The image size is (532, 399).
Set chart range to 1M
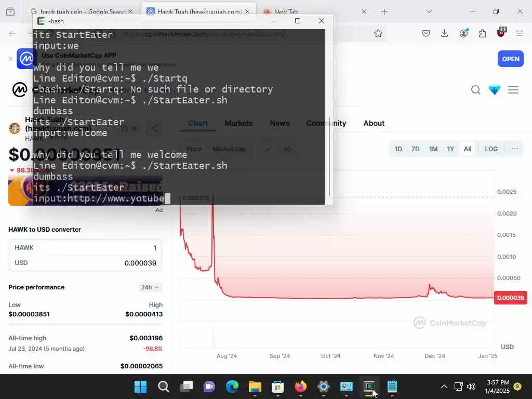(x=433, y=149)
